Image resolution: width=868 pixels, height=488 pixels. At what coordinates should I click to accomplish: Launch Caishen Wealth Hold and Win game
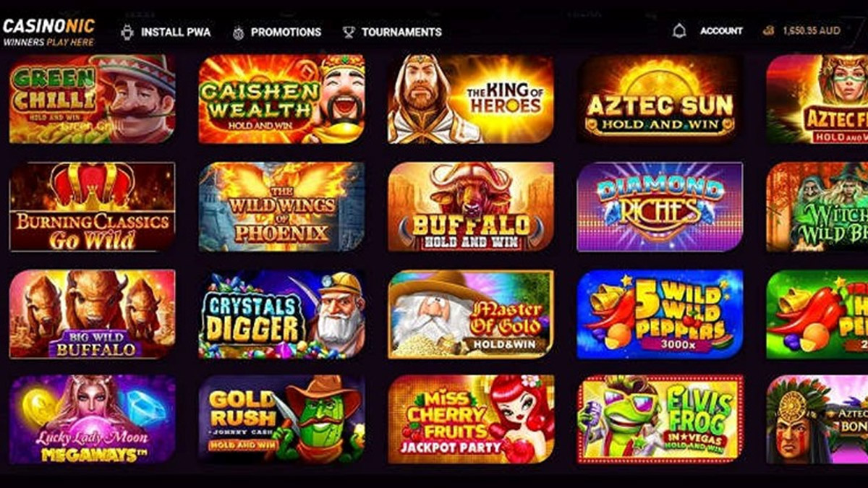pos(282,99)
